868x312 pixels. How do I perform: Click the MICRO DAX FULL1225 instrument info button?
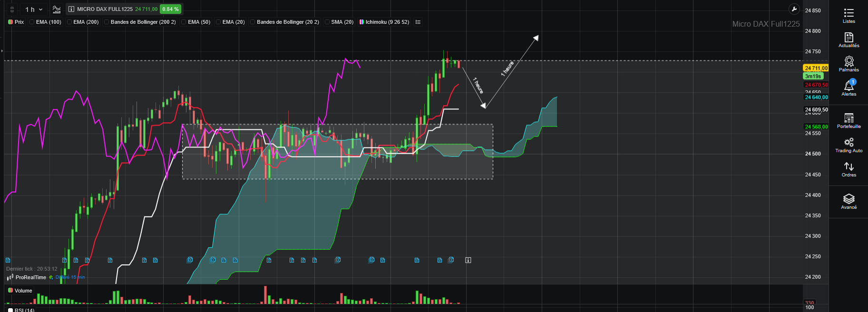pyautogui.click(x=71, y=9)
